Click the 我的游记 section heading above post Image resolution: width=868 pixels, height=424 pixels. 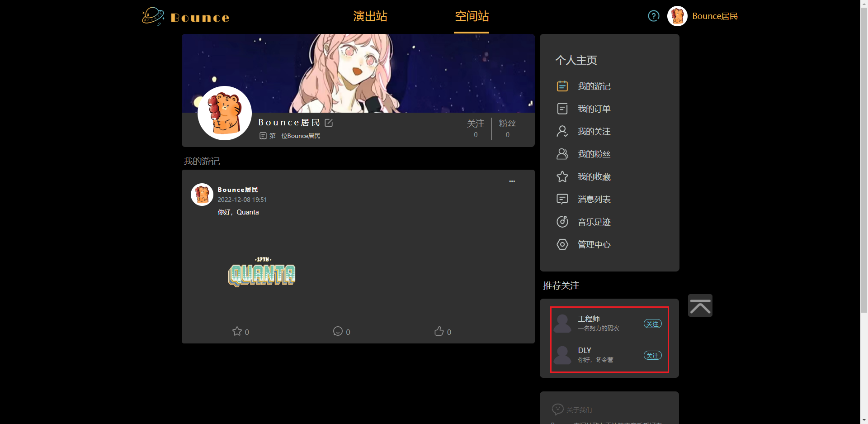point(202,162)
